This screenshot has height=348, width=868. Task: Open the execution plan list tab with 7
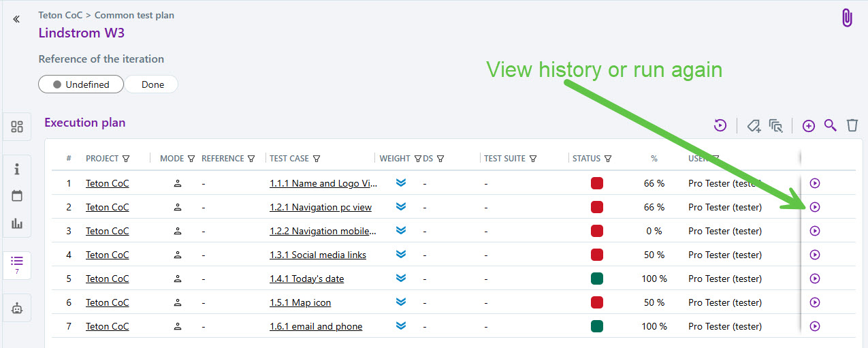pos(17,264)
